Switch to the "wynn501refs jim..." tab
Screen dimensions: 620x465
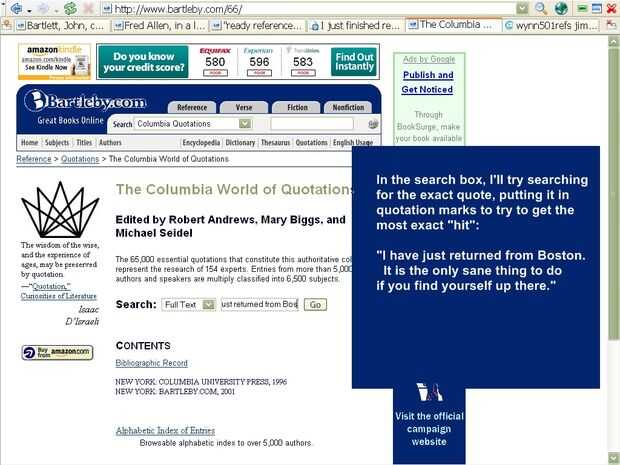pos(552,26)
